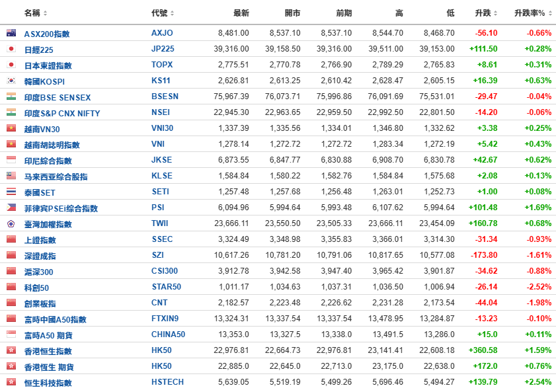556x392 pixels.
Task: Open the 臺灣加權指數 index link
Action: [48, 224]
